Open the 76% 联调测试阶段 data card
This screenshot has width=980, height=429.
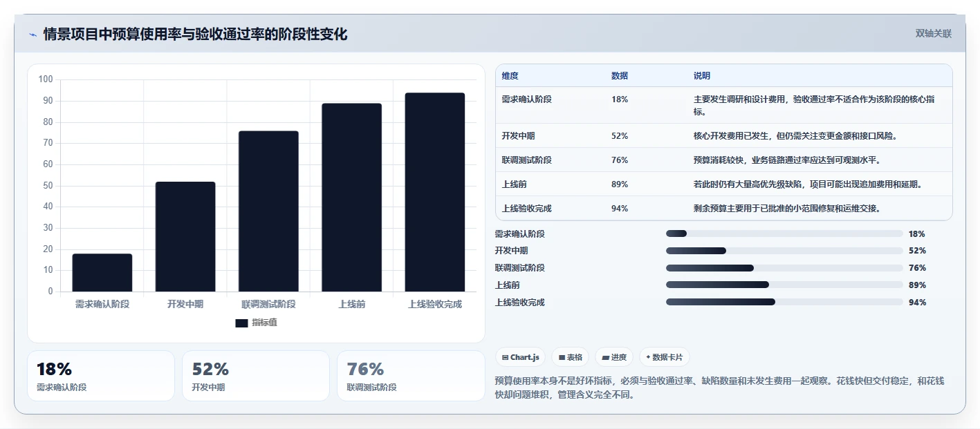[x=411, y=376]
